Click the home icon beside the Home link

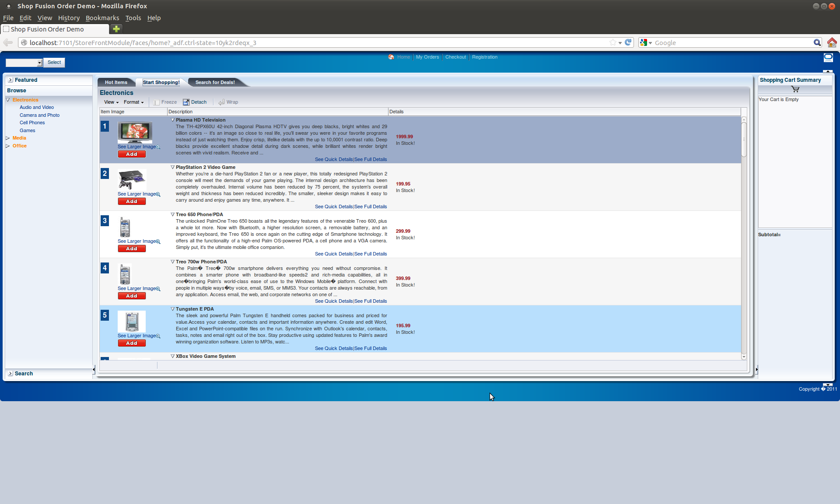391,57
